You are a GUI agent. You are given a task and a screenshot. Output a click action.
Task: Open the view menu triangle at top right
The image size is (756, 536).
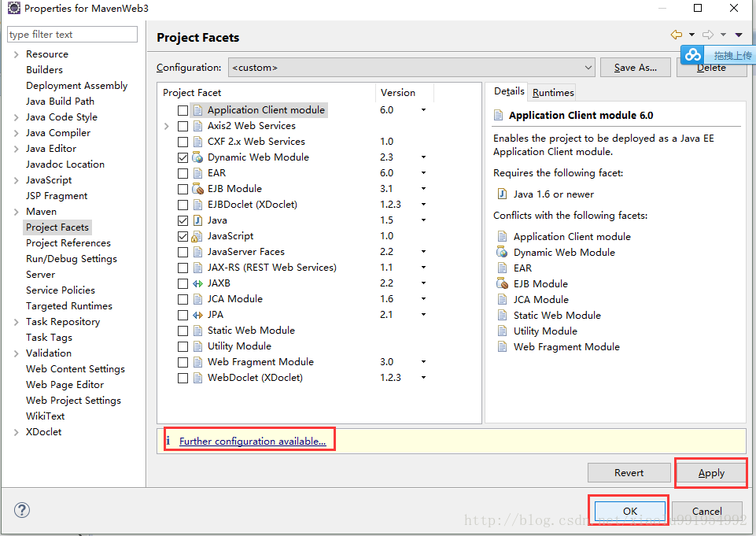pyautogui.click(x=739, y=35)
